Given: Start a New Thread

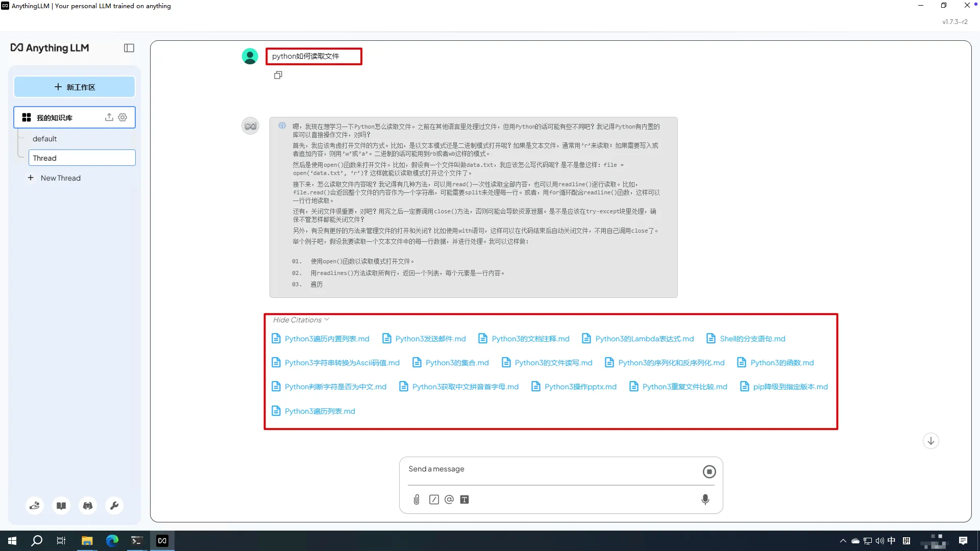Looking at the screenshot, I should (x=60, y=178).
